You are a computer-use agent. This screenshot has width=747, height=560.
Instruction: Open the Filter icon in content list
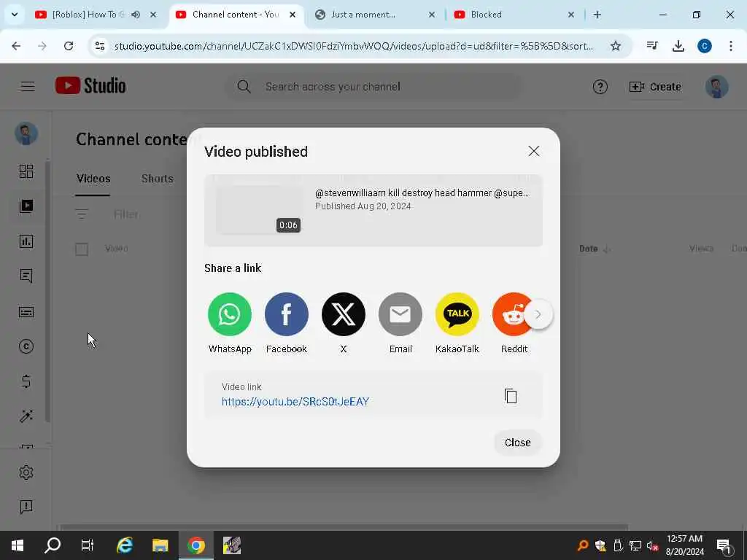pyautogui.click(x=82, y=214)
